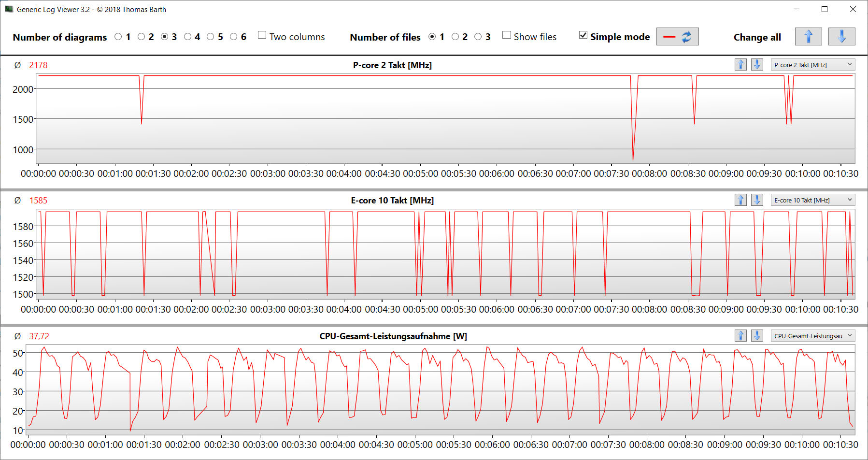Click up arrow for CPU-Gesamt-Leistungsaufnahme diagram
The height and width of the screenshot is (460, 868).
pyautogui.click(x=740, y=336)
